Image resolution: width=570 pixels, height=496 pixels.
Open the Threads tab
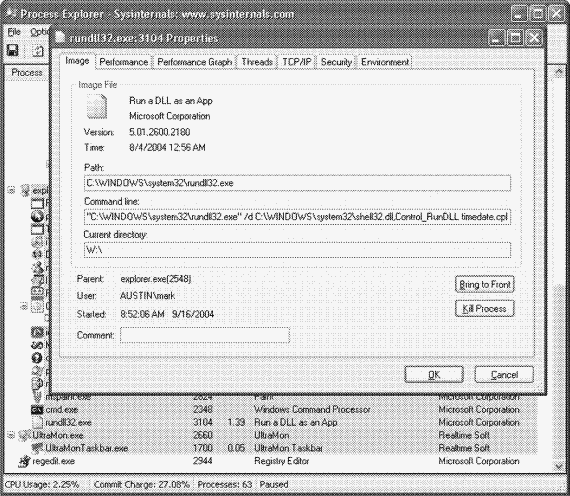(257, 62)
